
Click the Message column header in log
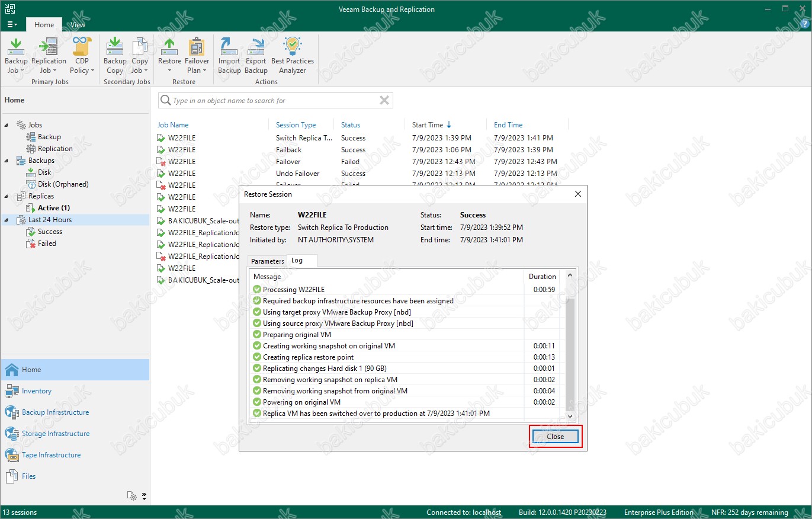[x=387, y=277]
